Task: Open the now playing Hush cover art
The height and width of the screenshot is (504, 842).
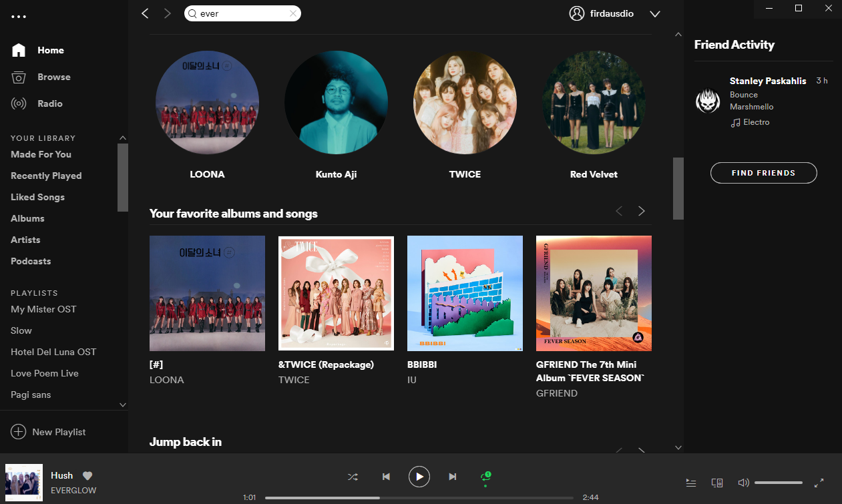Action: [x=24, y=483]
